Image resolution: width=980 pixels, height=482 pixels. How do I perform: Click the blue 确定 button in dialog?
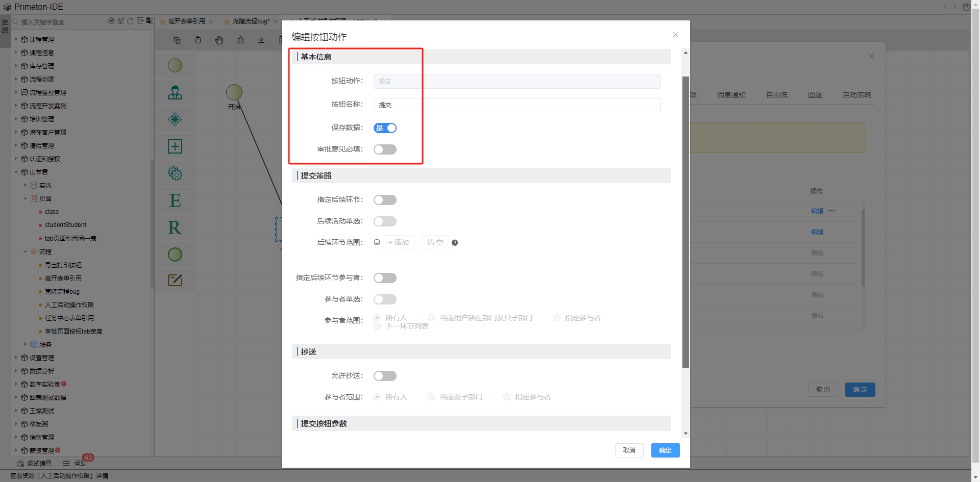tap(665, 450)
